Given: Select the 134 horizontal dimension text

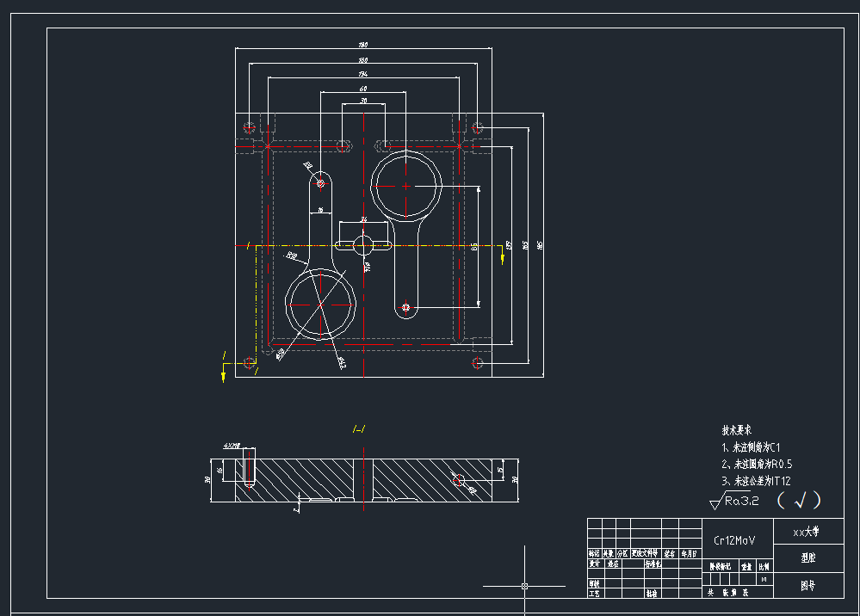Looking at the screenshot, I should [x=363, y=73].
